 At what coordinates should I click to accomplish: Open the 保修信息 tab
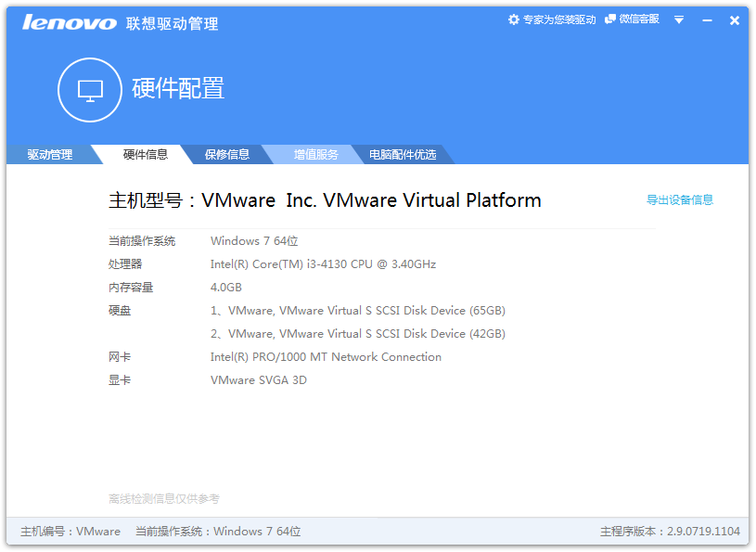[227, 155]
